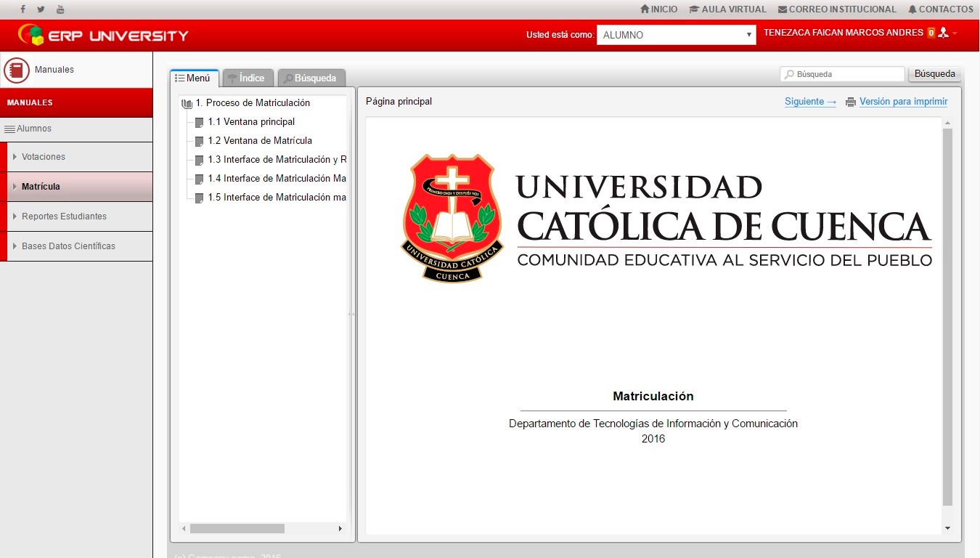Open the Twitter social icon
This screenshot has width=980, height=558.
point(41,9)
